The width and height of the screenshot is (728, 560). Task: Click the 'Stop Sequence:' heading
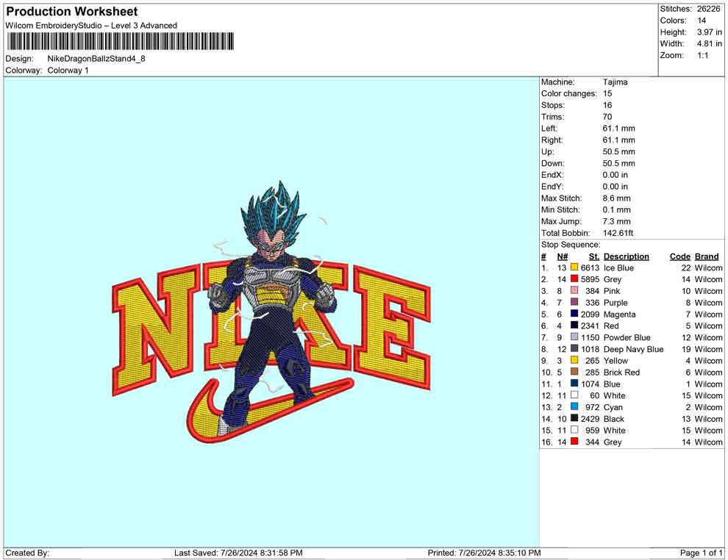[x=571, y=245]
